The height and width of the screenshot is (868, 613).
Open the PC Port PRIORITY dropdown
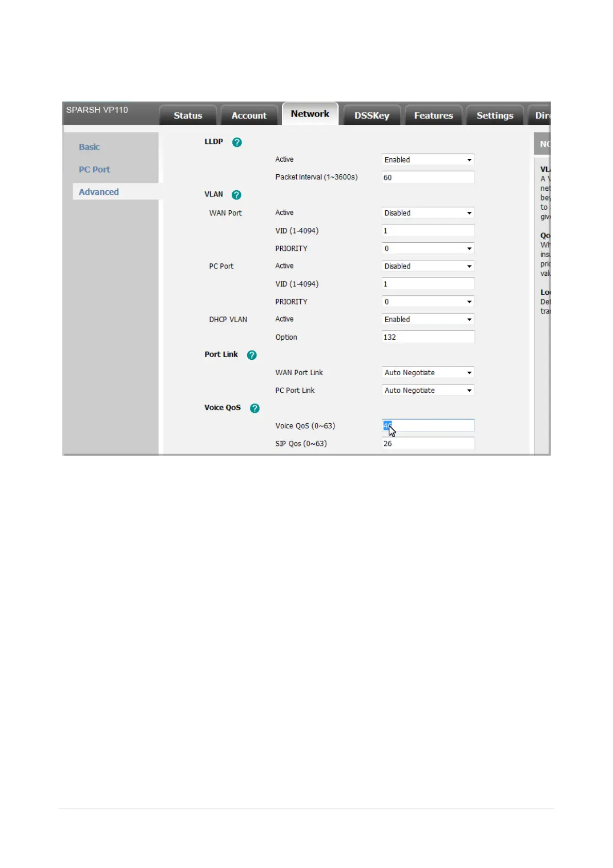428,302
